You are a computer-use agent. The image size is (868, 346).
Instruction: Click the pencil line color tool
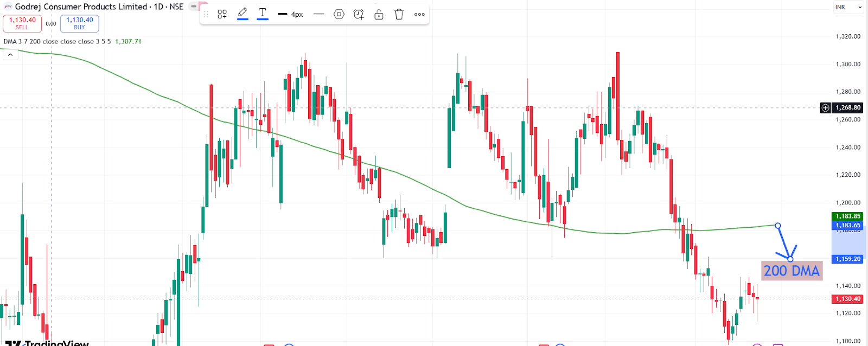coord(242,14)
